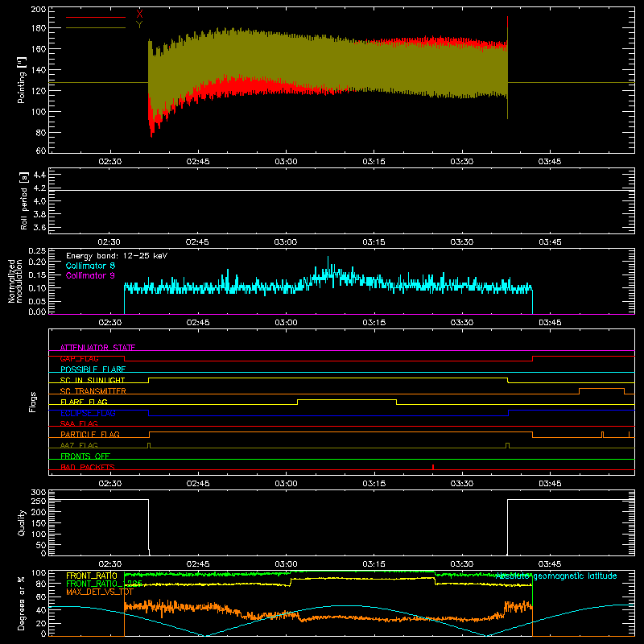Click the Collimator 9 legend entry
Viewport: 644px width, 644px height.
pyautogui.click(x=90, y=275)
